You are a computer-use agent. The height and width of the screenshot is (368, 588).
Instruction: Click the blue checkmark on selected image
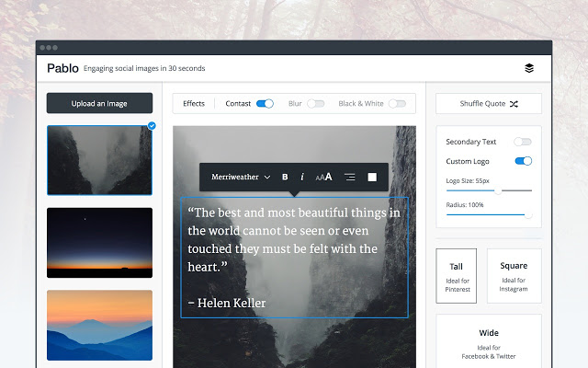(x=152, y=125)
